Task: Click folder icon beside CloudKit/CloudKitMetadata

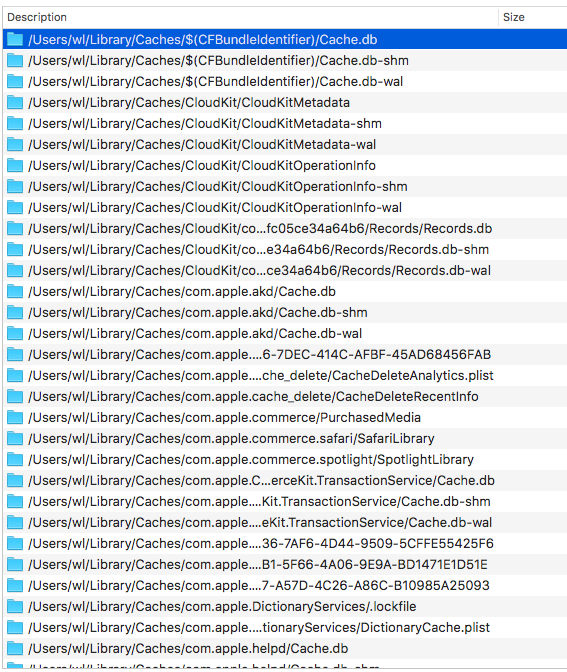Action: pos(15,102)
